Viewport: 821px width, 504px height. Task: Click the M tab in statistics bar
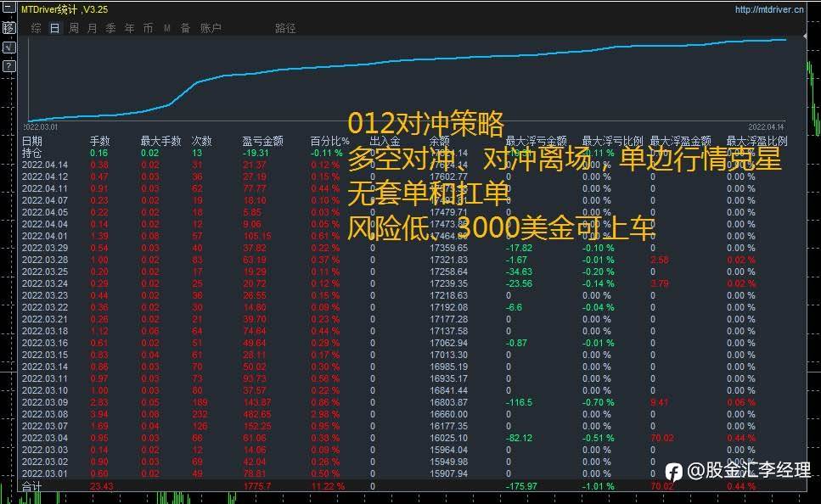click(x=167, y=28)
